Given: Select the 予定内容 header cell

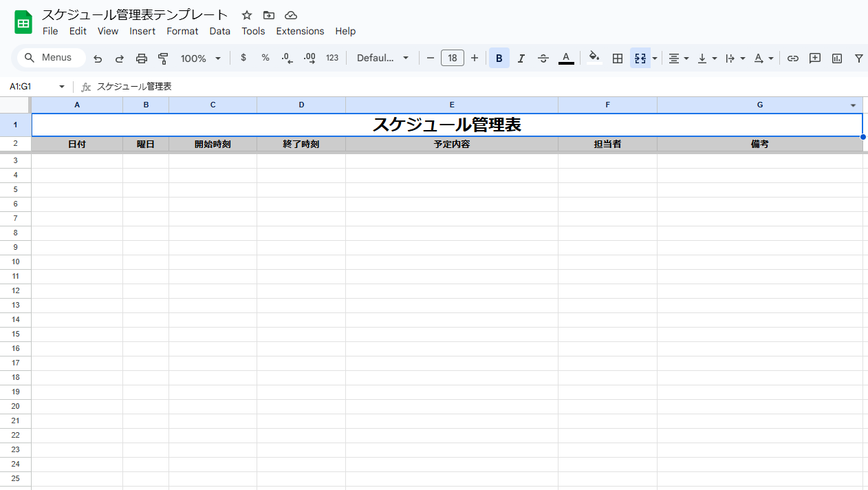Looking at the screenshot, I should 452,145.
